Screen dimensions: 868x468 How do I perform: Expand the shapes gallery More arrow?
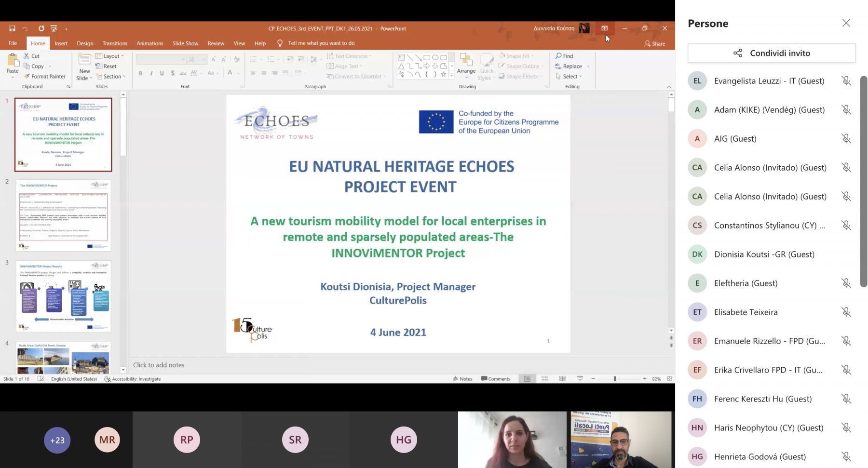pyautogui.click(x=452, y=75)
